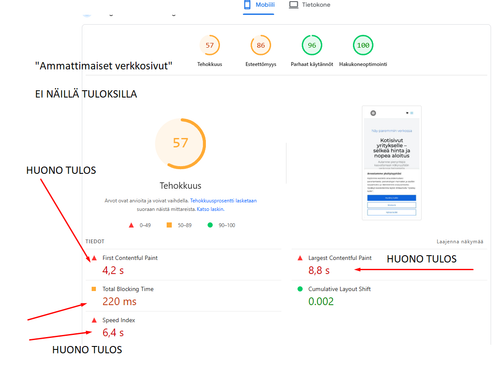Viewport: 500px width, 386px height.
Task: Switch to the Tietokone tab
Action: click(x=310, y=5)
